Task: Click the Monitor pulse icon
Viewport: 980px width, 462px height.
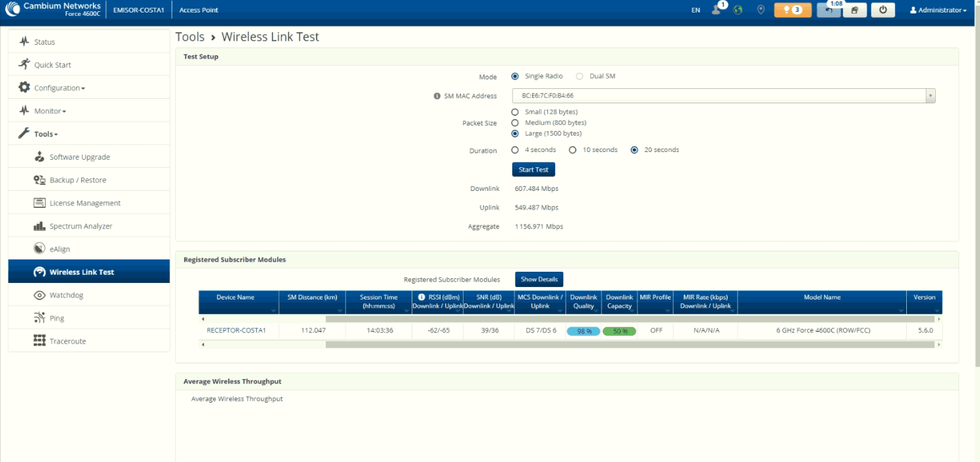Action: tap(24, 111)
